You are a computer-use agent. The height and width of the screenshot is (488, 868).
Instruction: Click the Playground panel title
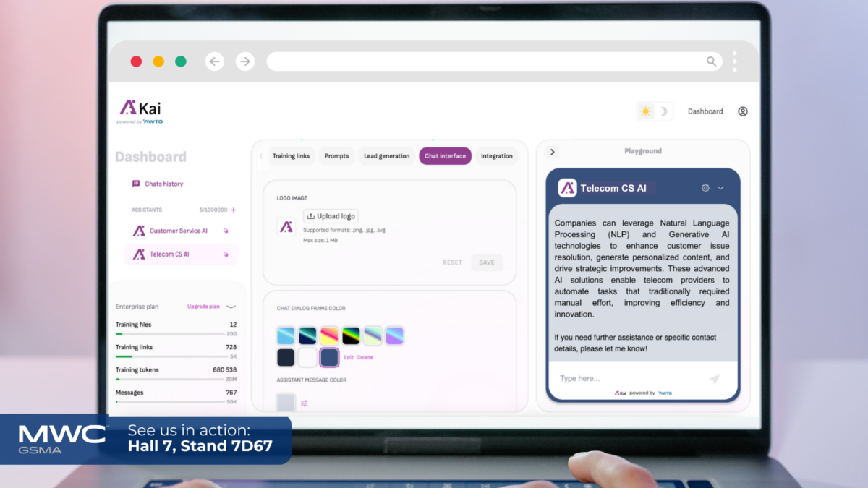click(643, 151)
